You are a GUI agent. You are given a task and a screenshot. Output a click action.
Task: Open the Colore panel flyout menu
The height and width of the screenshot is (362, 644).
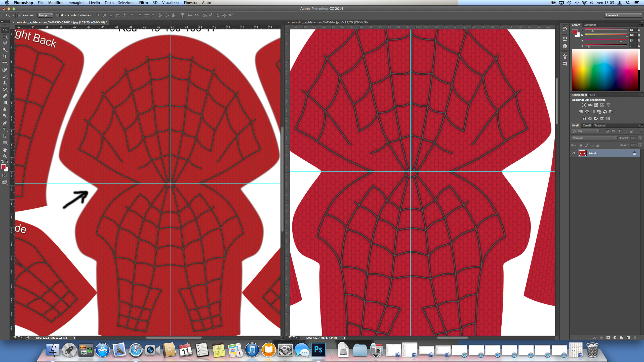pos(641,25)
